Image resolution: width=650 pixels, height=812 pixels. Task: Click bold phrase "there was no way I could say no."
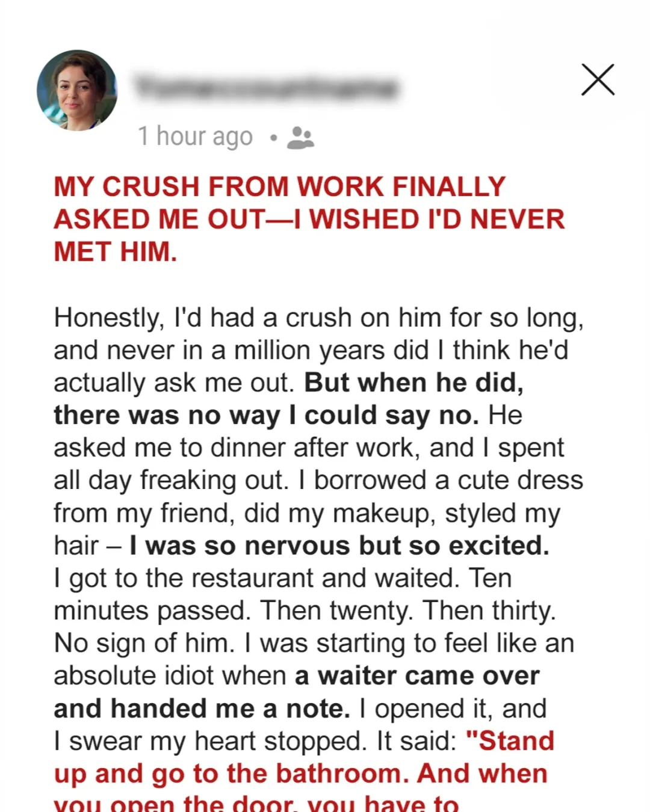coord(267,416)
